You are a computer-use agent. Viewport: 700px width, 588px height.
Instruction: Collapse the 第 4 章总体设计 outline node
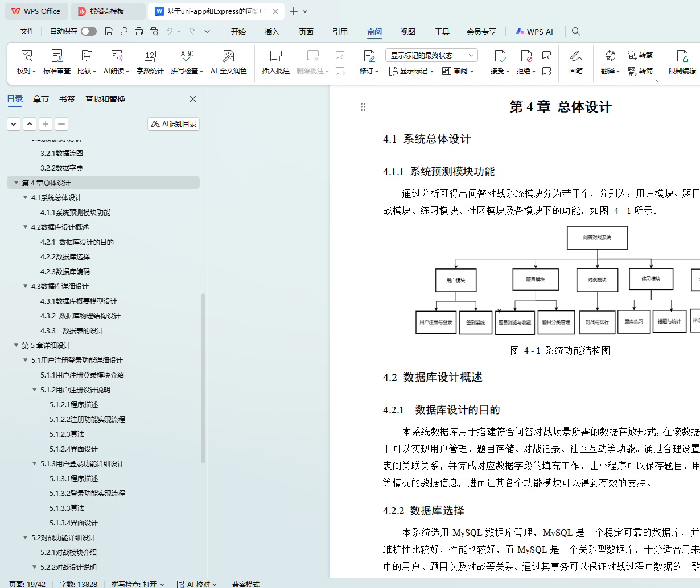click(17, 183)
